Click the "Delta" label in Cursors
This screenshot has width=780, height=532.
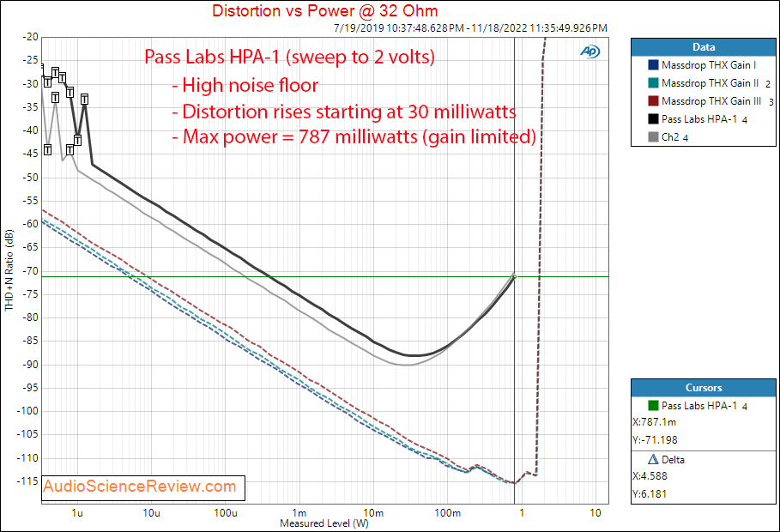[673, 459]
